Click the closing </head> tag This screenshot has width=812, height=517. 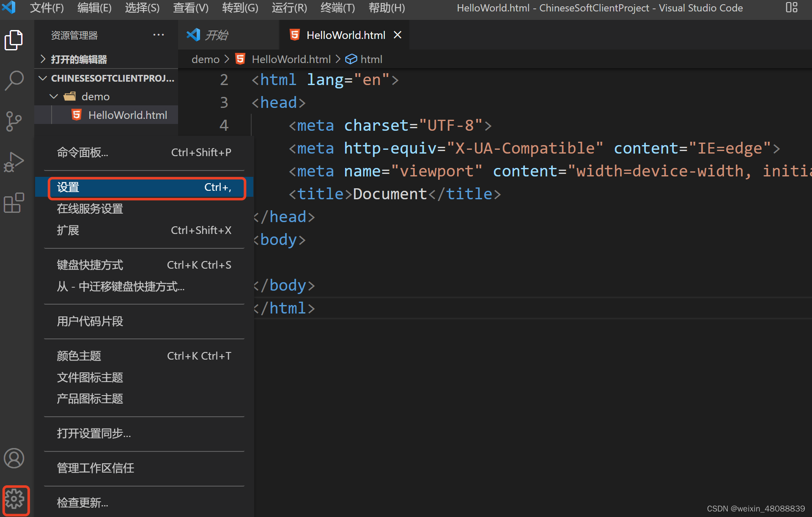[284, 217]
